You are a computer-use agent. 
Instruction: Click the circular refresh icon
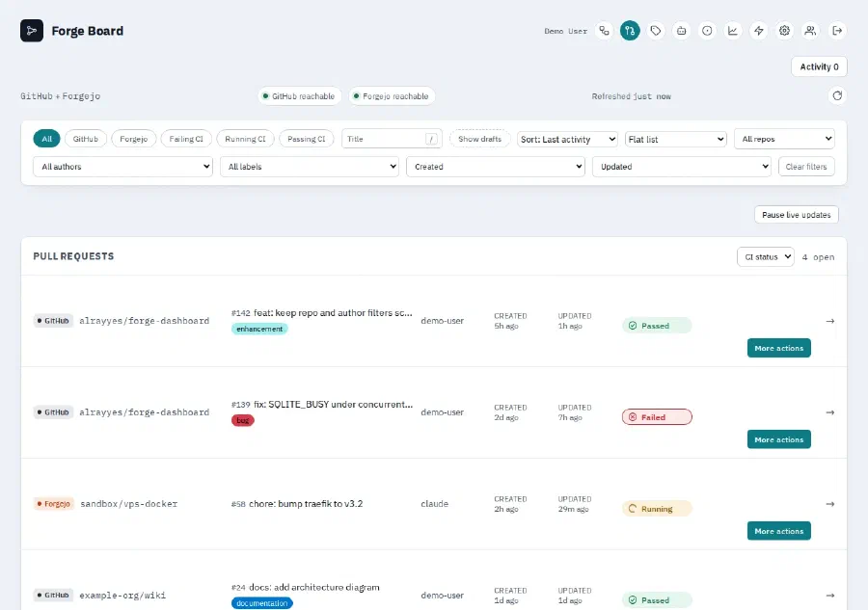point(837,95)
